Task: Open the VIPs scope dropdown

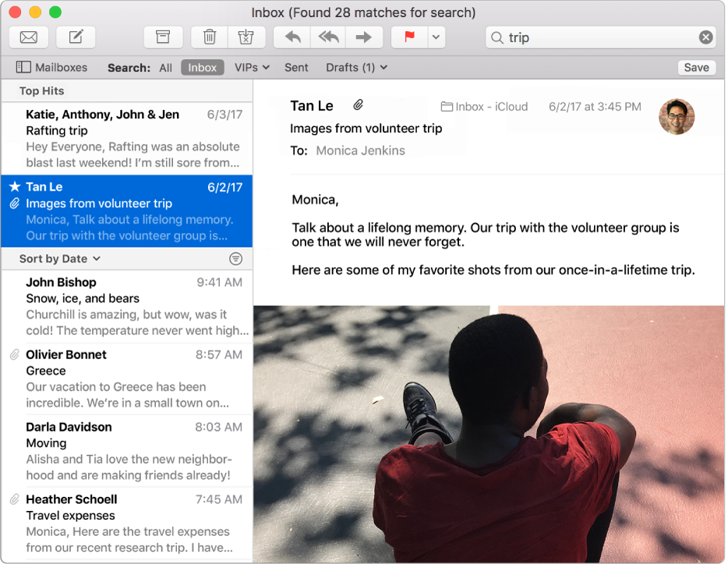Action: coord(252,67)
